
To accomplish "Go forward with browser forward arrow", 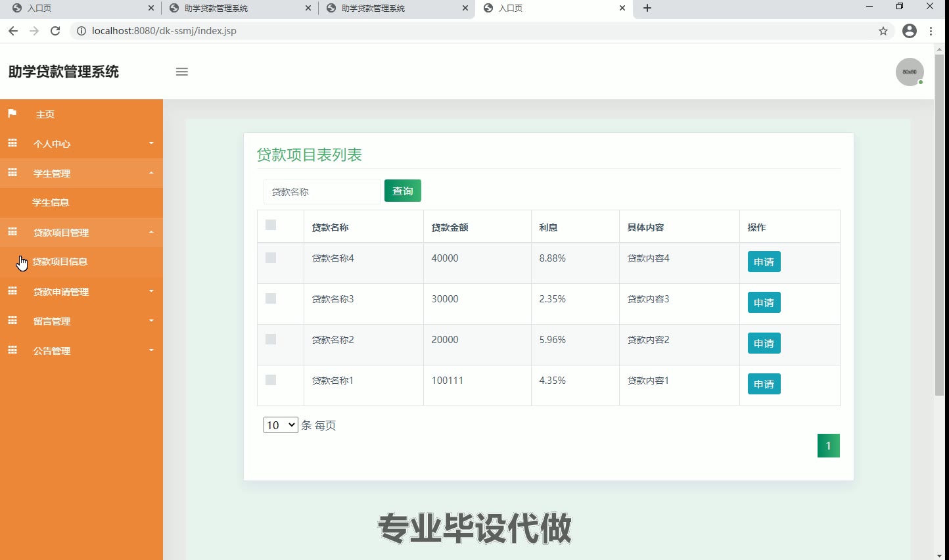I will pyautogui.click(x=34, y=31).
